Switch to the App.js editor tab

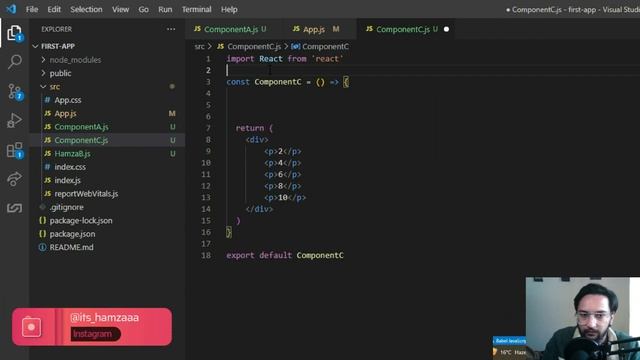point(320,29)
